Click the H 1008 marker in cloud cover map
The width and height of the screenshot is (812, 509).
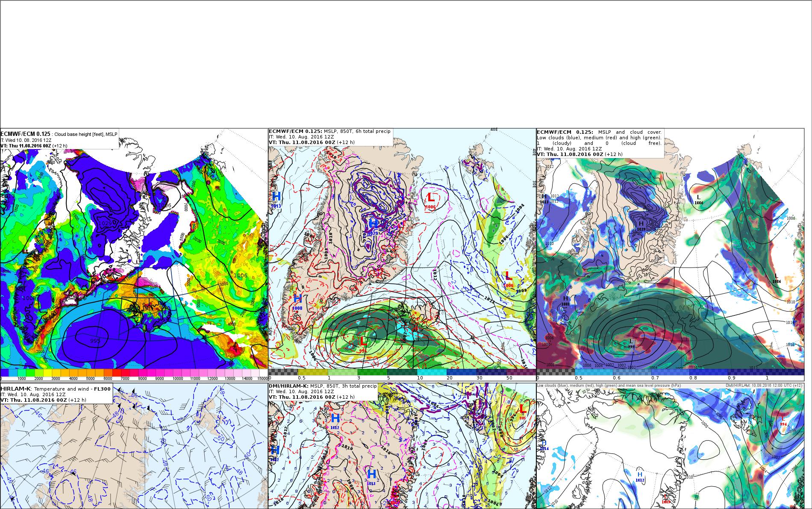pyautogui.click(x=566, y=300)
